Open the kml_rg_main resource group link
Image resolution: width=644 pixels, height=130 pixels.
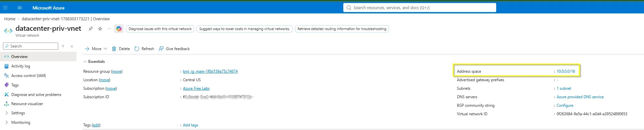click(210, 71)
